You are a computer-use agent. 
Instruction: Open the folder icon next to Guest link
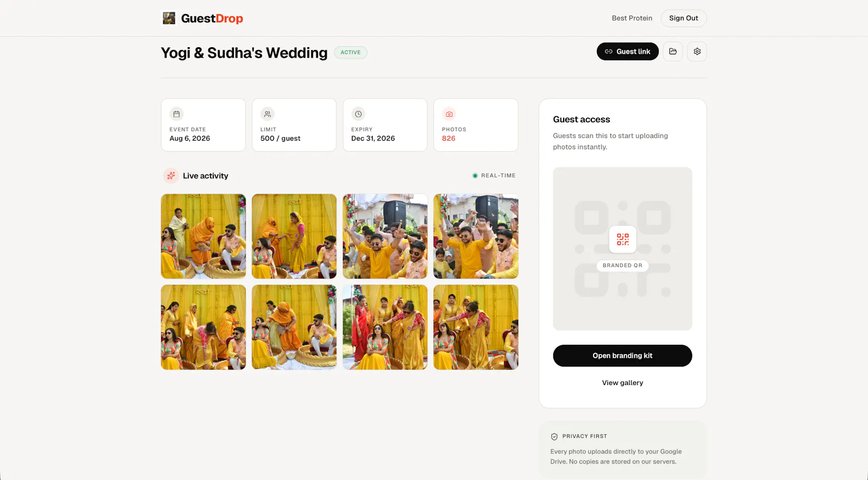(673, 52)
